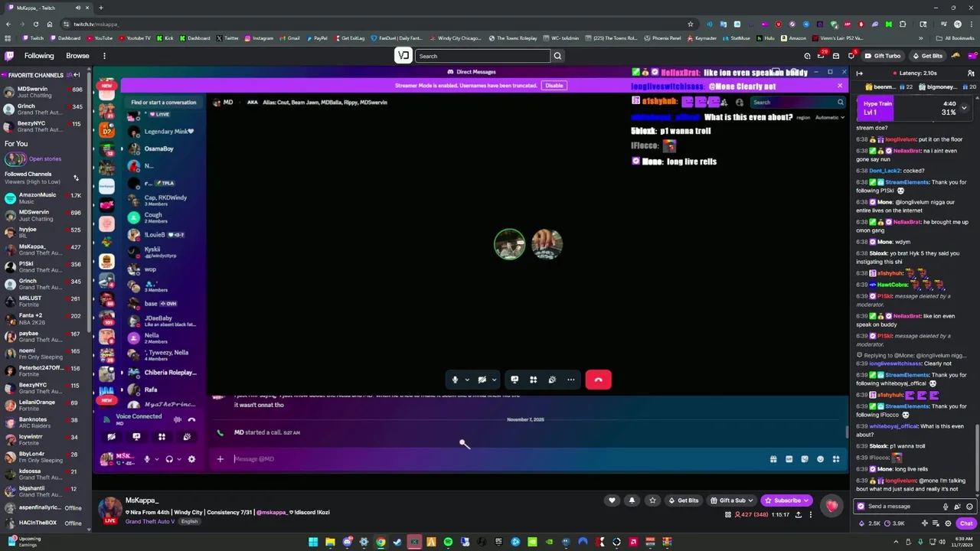Open the chat bubble icon with badge 5
980x551 pixels.
pyautogui.click(x=851, y=56)
